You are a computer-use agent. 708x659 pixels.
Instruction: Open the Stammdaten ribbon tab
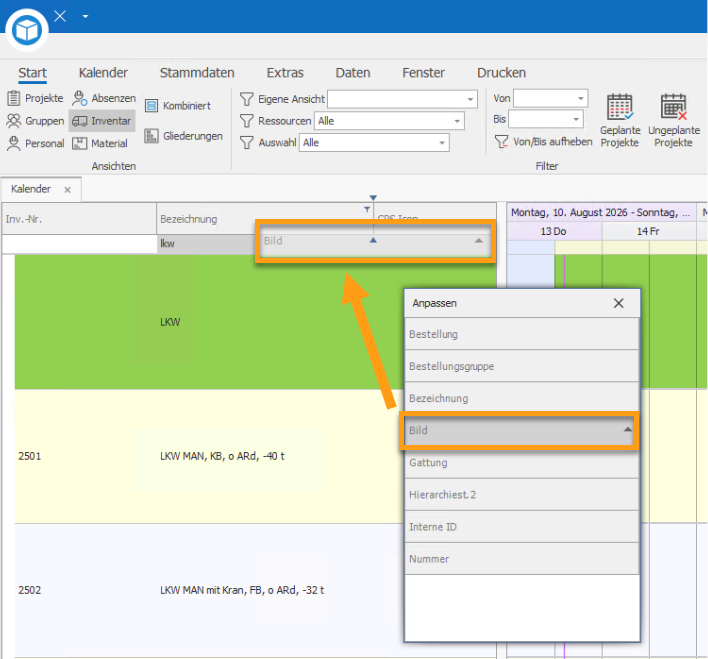pos(197,73)
